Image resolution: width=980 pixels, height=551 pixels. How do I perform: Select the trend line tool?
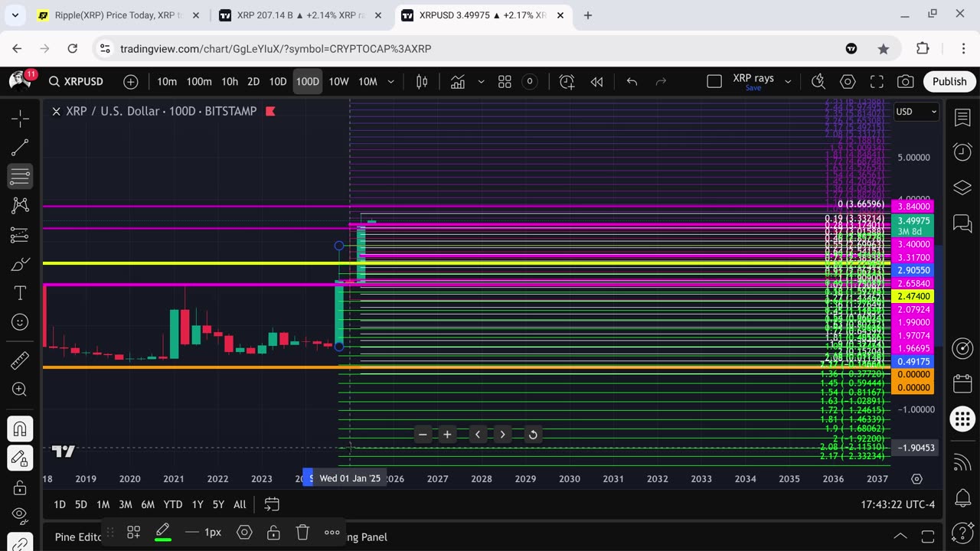[20, 148]
